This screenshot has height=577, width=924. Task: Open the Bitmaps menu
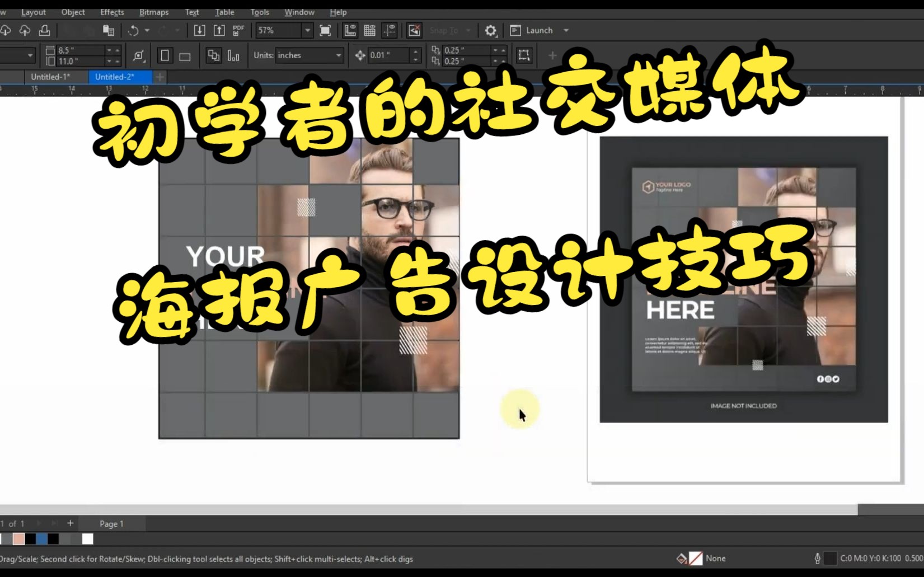click(153, 12)
